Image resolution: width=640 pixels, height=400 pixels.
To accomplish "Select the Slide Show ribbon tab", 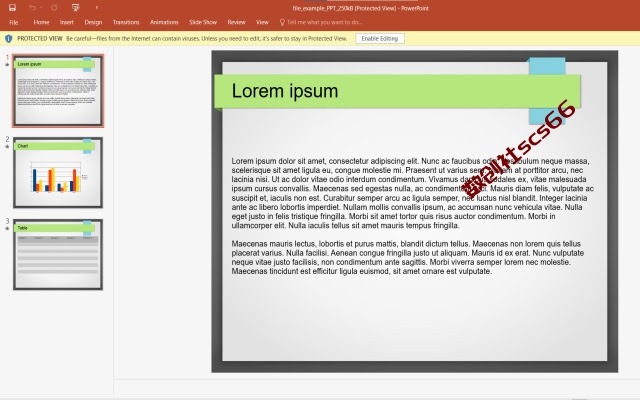I will pyautogui.click(x=203, y=22).
